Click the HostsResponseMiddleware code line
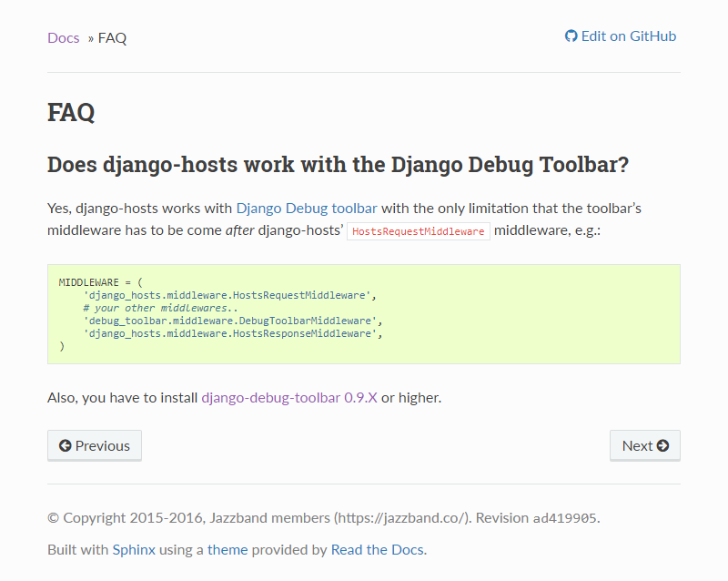Screen dimensions: 728x581 (233, 333)
